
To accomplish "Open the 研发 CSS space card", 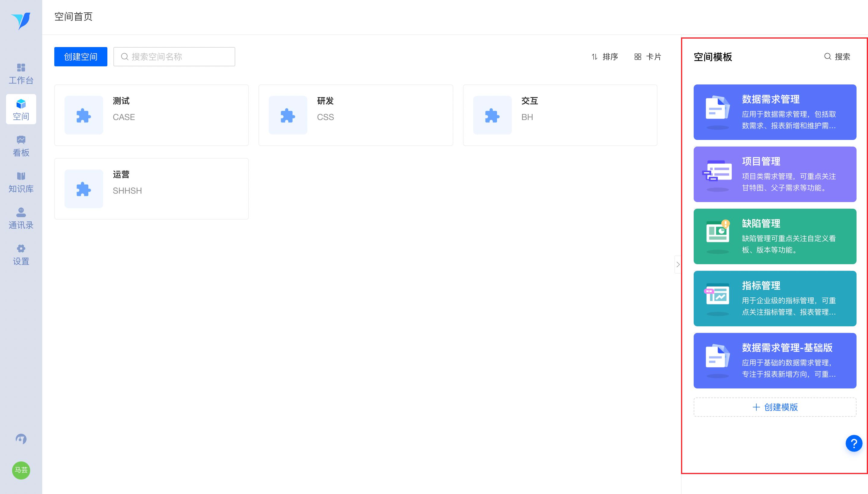I will (356, 115).
